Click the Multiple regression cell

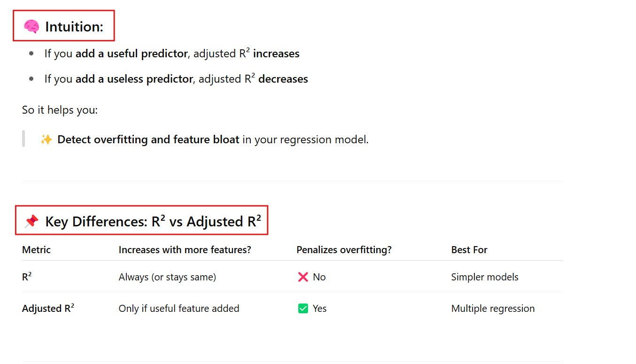pyautogui.click(x=493, y=309)
